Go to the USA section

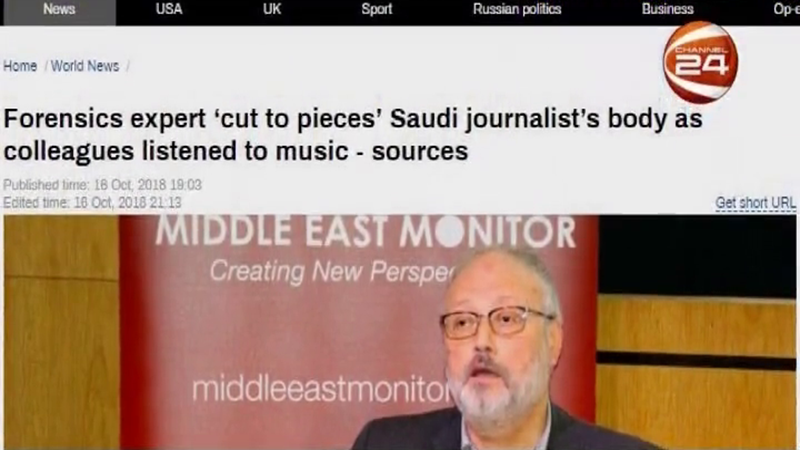click(169, 9)
